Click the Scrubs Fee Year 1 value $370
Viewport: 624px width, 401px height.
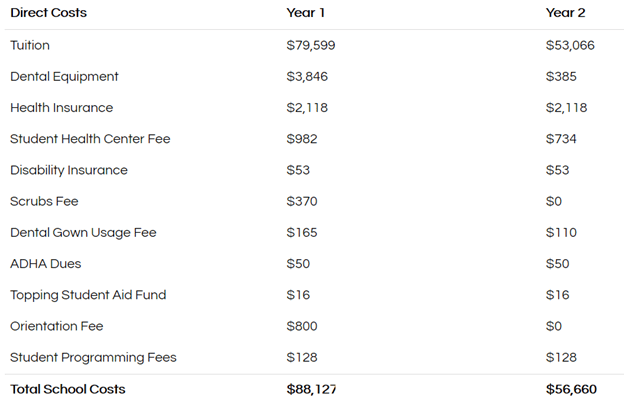pyautogui.click(x=301, y=201)
